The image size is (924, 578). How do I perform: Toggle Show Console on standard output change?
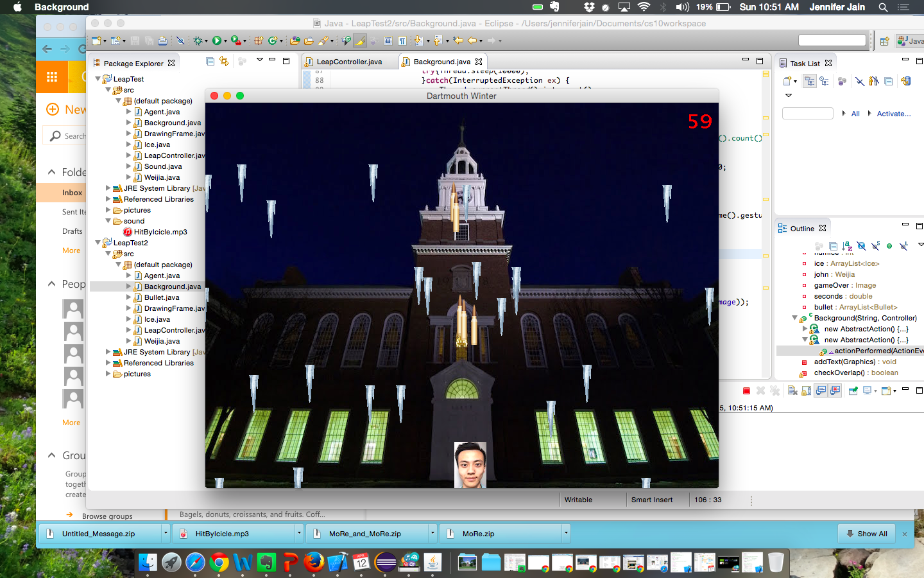pos(821,390)
